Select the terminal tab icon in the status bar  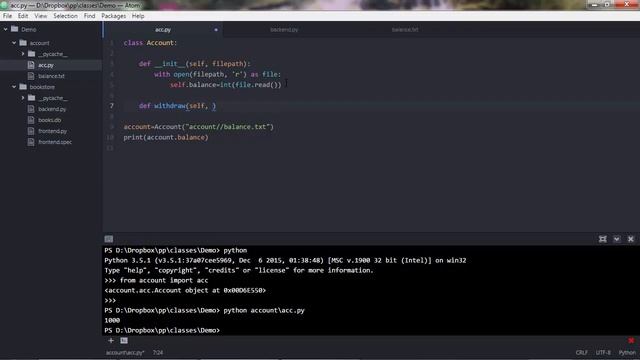[x=124, y=340]
